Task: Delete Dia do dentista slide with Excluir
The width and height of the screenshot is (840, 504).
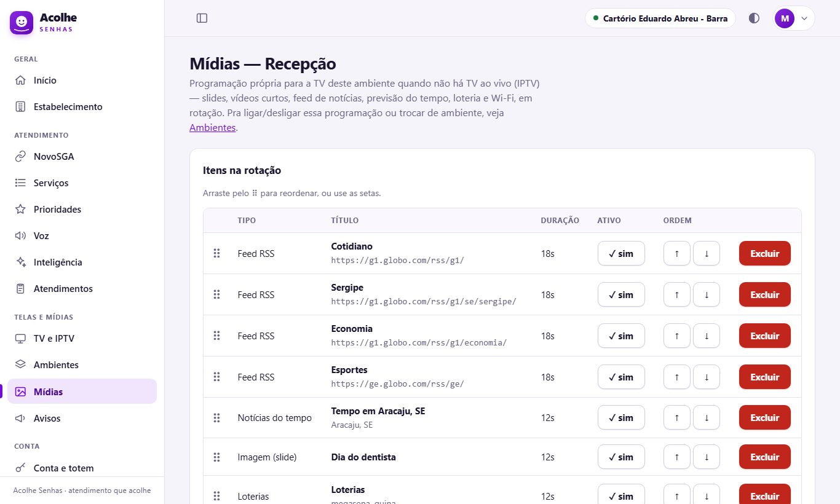Action: [765, 457]
